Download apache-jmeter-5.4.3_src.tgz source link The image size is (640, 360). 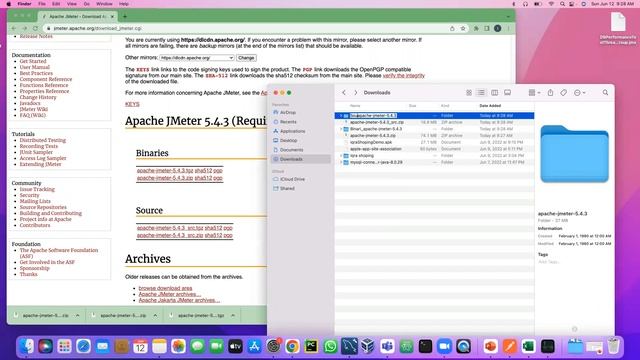tap(170, 228)
